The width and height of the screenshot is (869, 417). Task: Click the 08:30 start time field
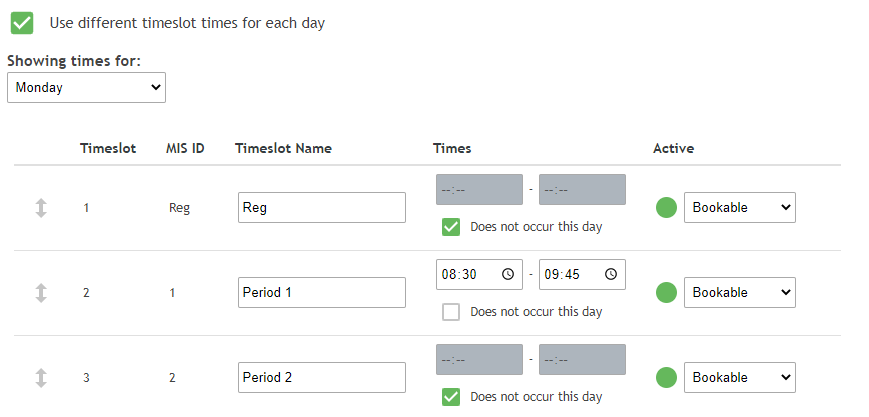tap(466, 274)
